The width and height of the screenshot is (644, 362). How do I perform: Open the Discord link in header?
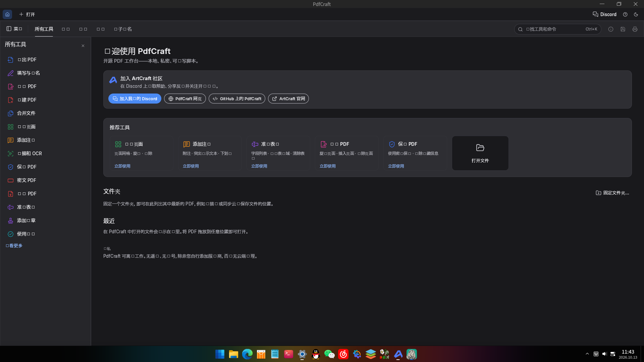pos(604,14)
